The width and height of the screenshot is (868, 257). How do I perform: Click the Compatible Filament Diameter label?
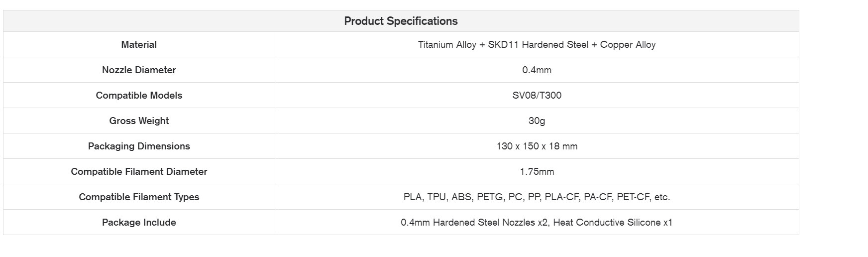[139, 172]
